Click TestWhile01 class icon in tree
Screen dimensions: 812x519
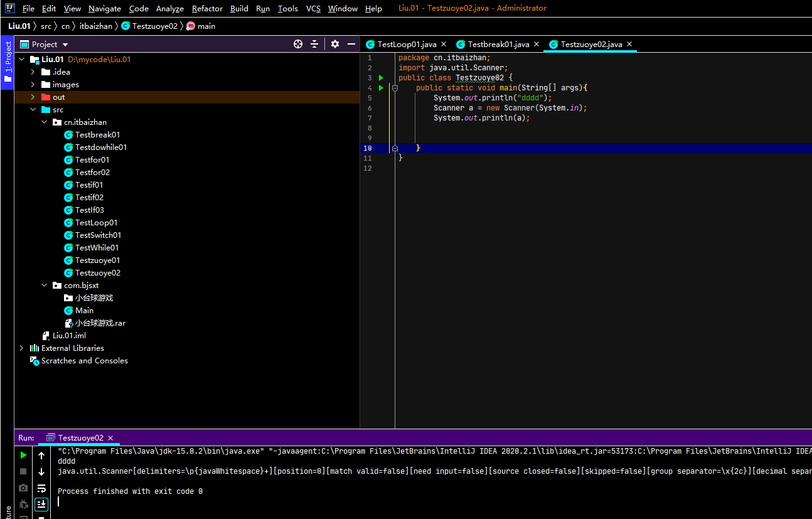68,247
